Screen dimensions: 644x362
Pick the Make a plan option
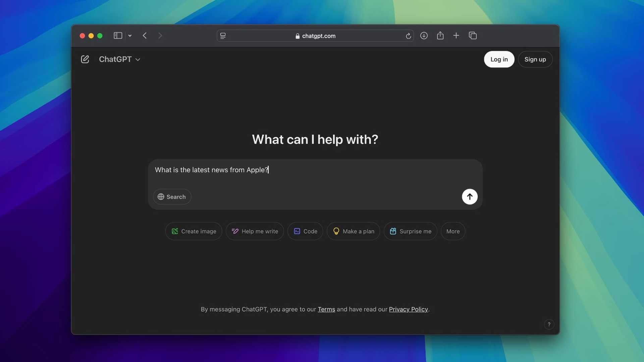(353, 231)
